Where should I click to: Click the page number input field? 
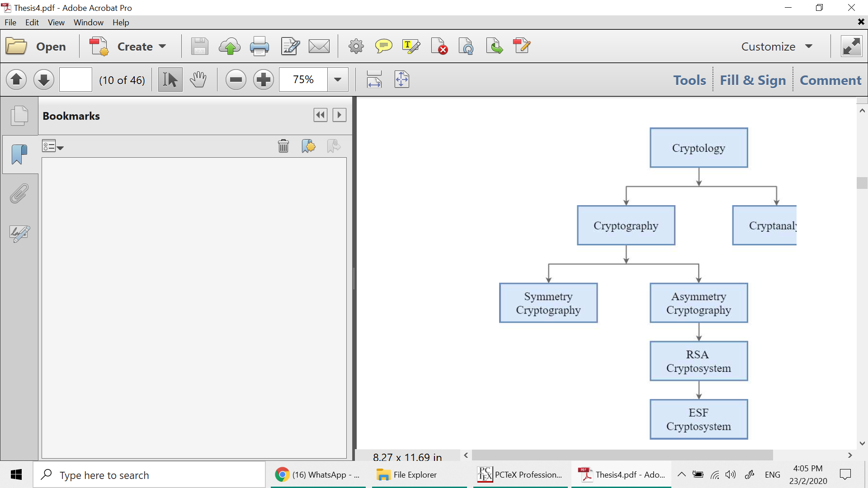[x=75, y=80]
